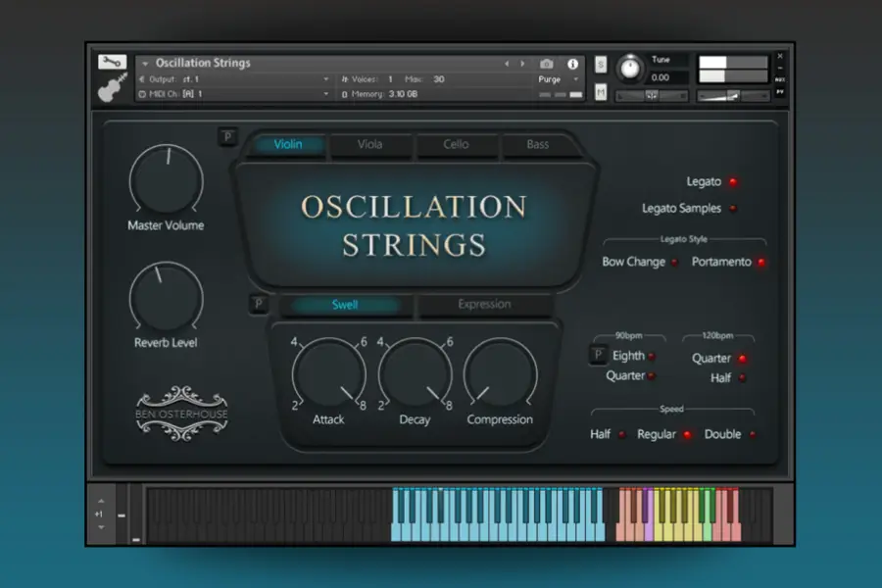The height and width of the screenshot is (588, 882).
Task: Select Eighth under 90bpm
Action: (652, 356)
